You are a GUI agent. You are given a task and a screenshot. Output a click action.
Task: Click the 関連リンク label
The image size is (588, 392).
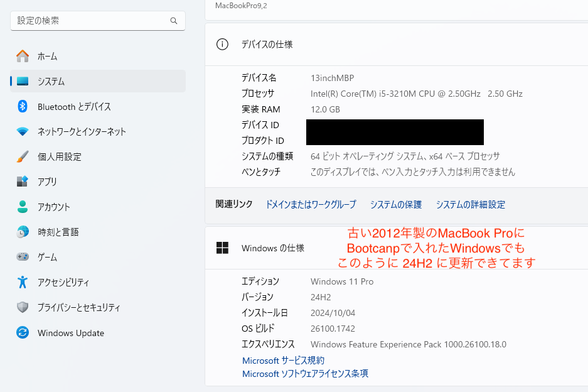234,204
